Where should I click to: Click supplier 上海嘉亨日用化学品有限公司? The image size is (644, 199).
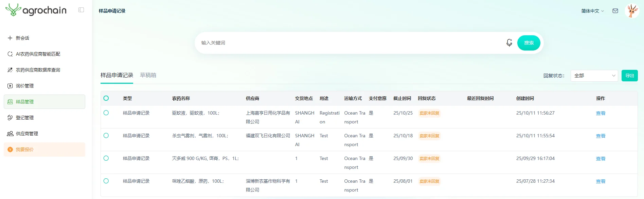[268, 117]
